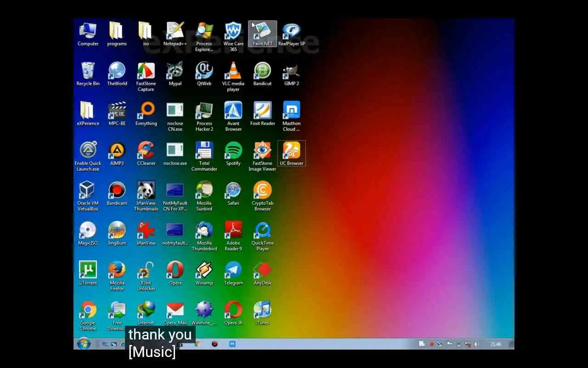The height and width of the screenshot is (368, 588).
Task: Open the iso folder
Action: pyautogui.click(x=146, y=34)
